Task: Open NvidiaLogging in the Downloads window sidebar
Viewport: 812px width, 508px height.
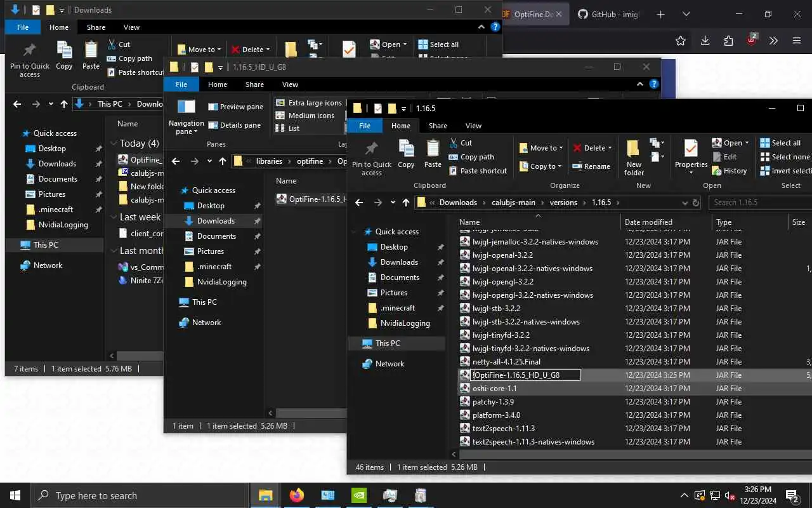Action: [63, 225]
